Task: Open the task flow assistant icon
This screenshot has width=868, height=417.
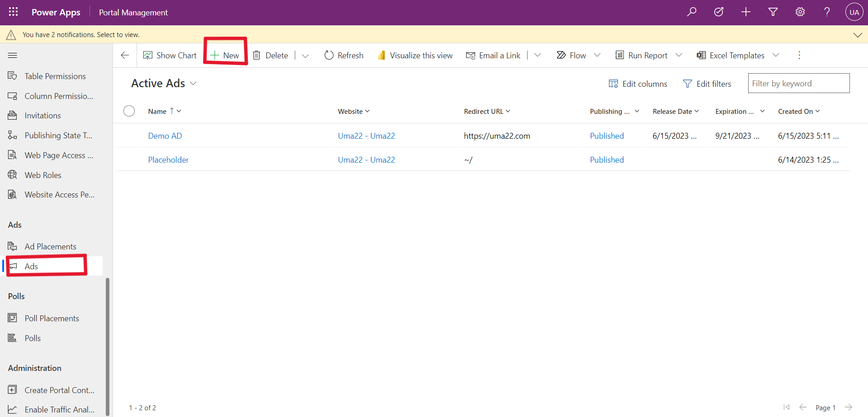Action: coord(718,12)
